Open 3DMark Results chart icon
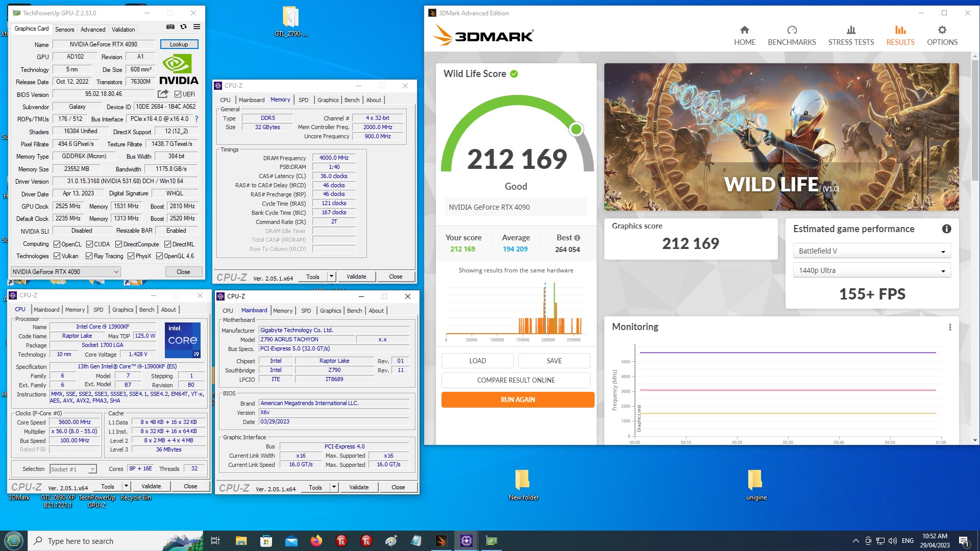 pyautogui.click(x=900, y=30)
